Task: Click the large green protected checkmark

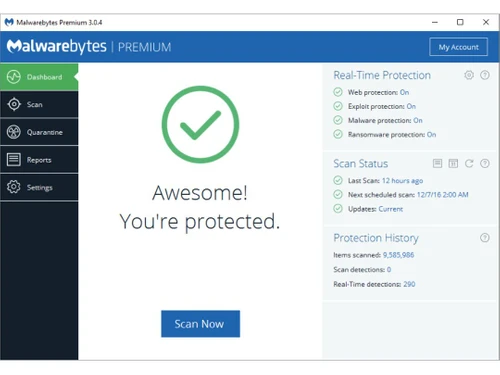Action: coord(200,125)
